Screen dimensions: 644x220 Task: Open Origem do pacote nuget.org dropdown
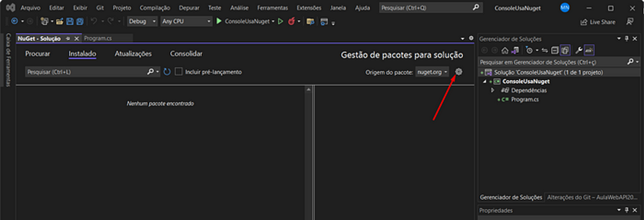tap(432, 72)
